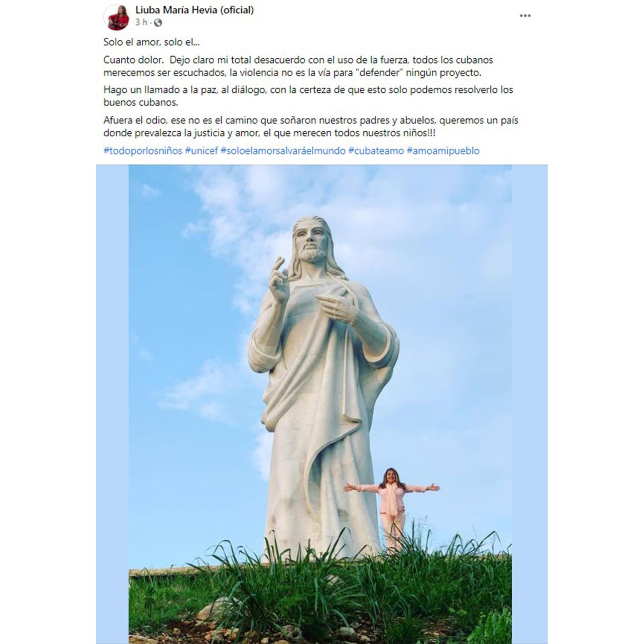Click the paragraph starting 'Afuera el odio'
Screen dimensions: 644x644
(311, 127)
